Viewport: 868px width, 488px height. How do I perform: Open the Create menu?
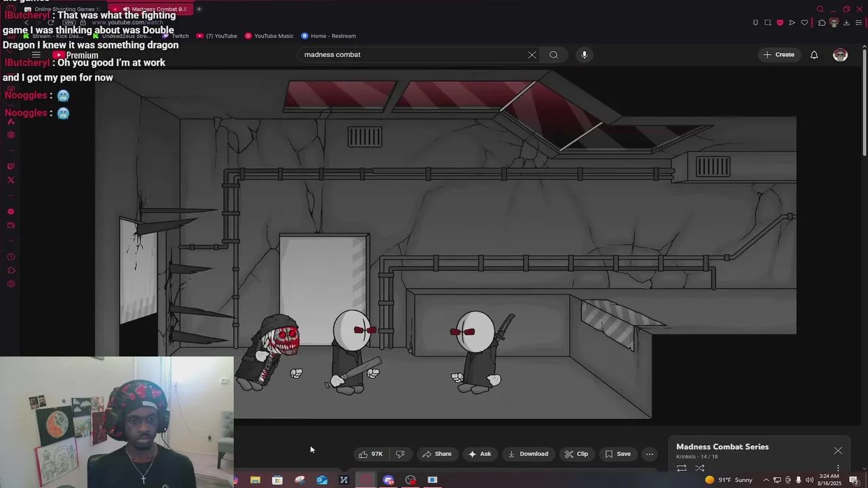click(x=778, y=55)
